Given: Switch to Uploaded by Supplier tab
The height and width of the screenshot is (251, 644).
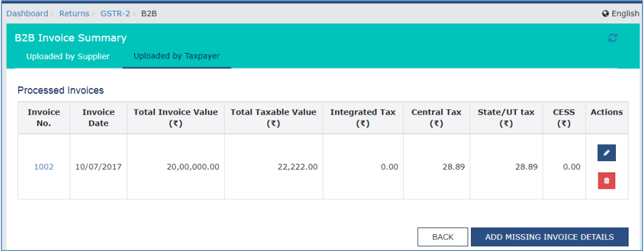Looking at the screenshot, I should (68, 56).
